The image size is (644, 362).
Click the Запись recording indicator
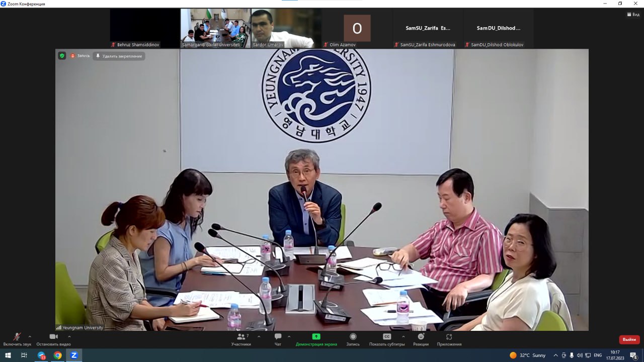coord(80,56)
